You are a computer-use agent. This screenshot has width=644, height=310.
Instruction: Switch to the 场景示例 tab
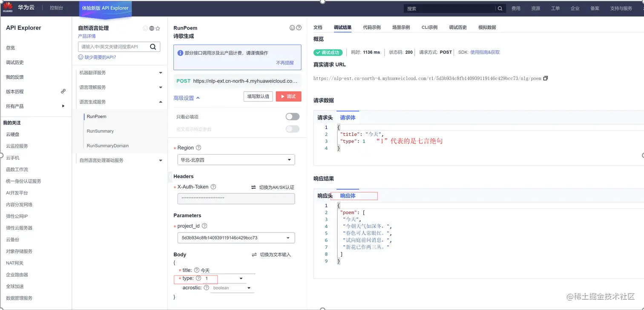click(x=401, y=27)
